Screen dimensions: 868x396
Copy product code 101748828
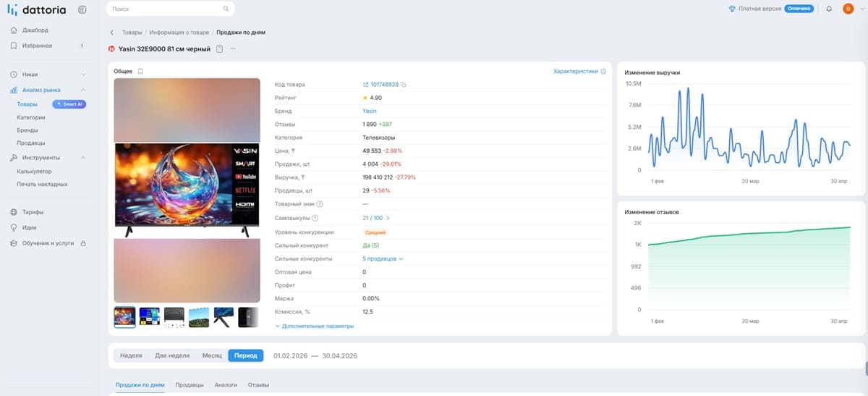coord(404,85)
